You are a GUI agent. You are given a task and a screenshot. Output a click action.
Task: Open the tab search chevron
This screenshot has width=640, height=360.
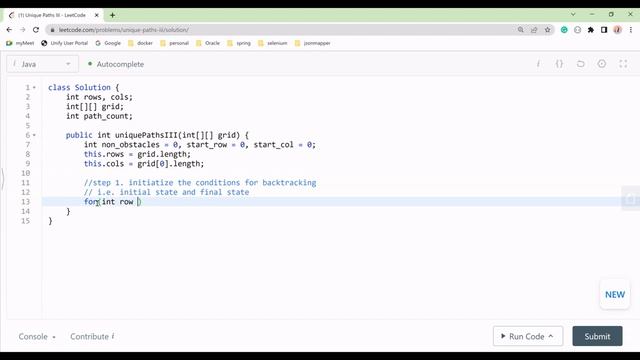[573, 14]
